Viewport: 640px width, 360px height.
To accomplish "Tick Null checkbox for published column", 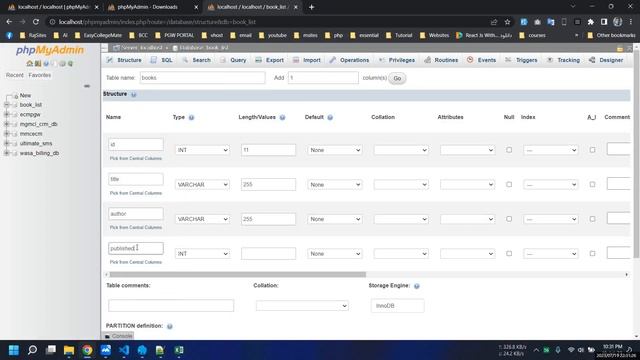I will (509, 253).
